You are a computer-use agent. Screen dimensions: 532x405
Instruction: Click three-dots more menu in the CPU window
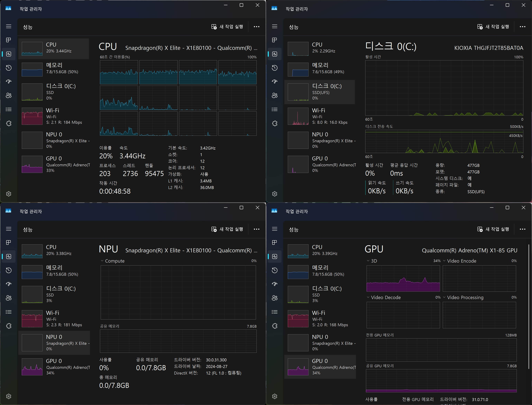pos(256,26)
